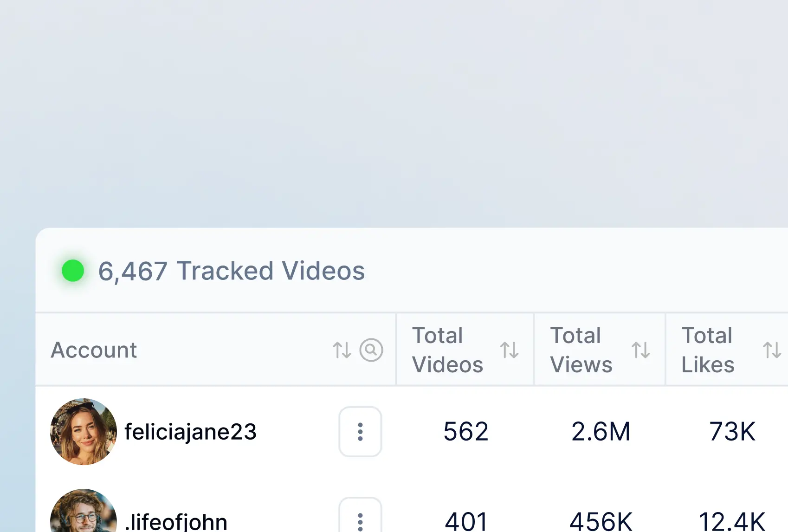Click the Total Likes column header
The width and height of the screenshot is (788, 532).
click(707, 350)
